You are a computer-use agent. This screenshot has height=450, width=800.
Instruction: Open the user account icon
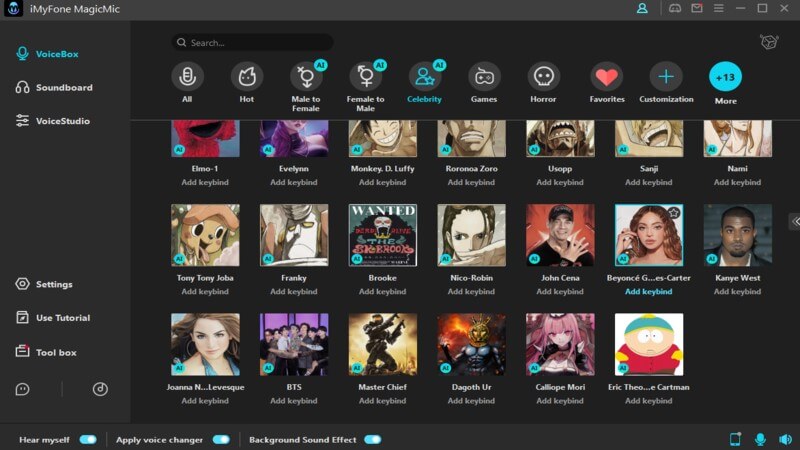coord(642,9)
